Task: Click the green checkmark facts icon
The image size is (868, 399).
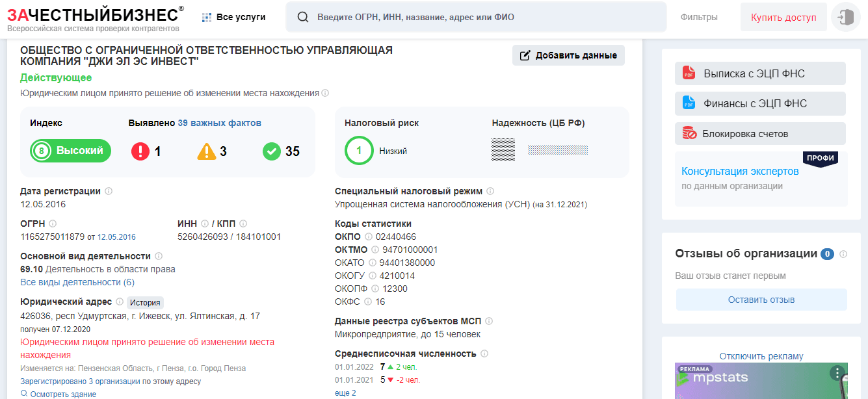Action: point(271,151)
